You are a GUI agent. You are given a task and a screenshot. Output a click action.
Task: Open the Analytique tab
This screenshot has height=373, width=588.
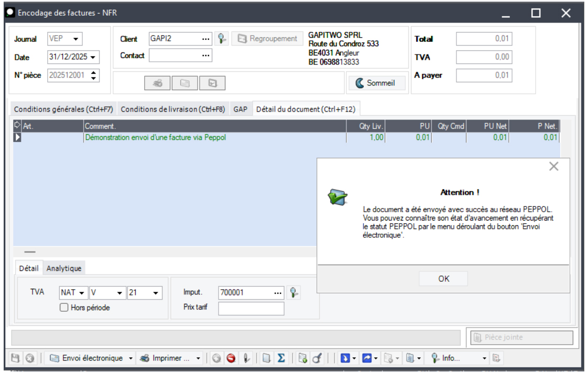point(64,268)
